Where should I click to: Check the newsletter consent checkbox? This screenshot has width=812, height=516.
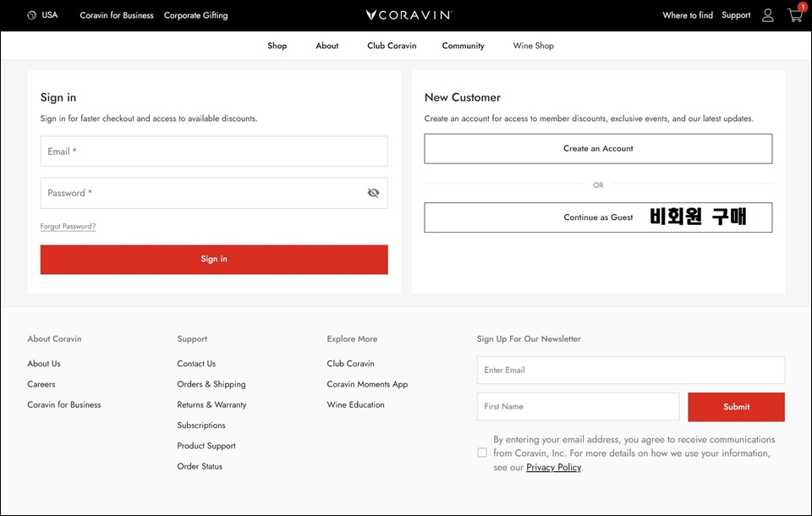[482, 453]
